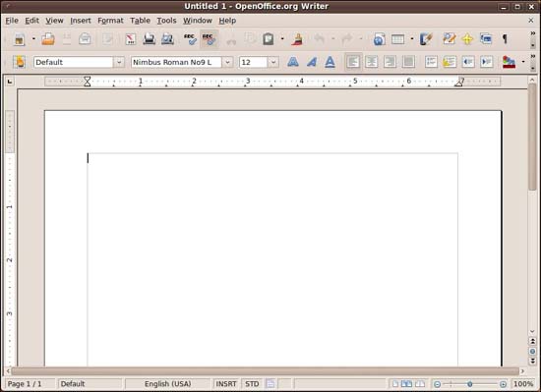Screen dimensions: 541x392
Task: Click the Navigation circle button under scrollbar
Action: click(532, 352)
